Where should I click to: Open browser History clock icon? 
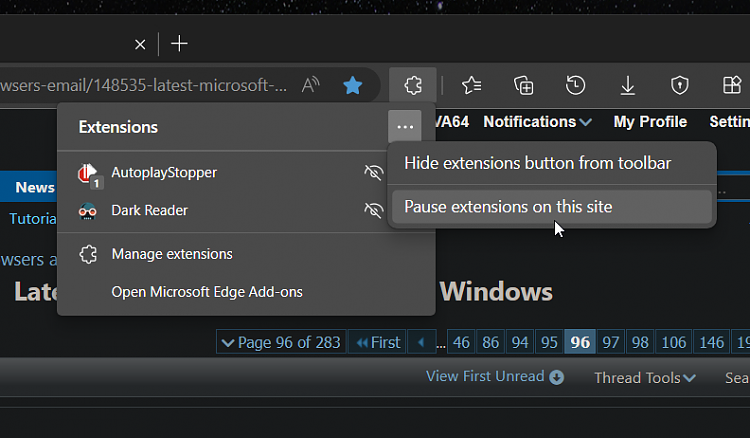575,86
